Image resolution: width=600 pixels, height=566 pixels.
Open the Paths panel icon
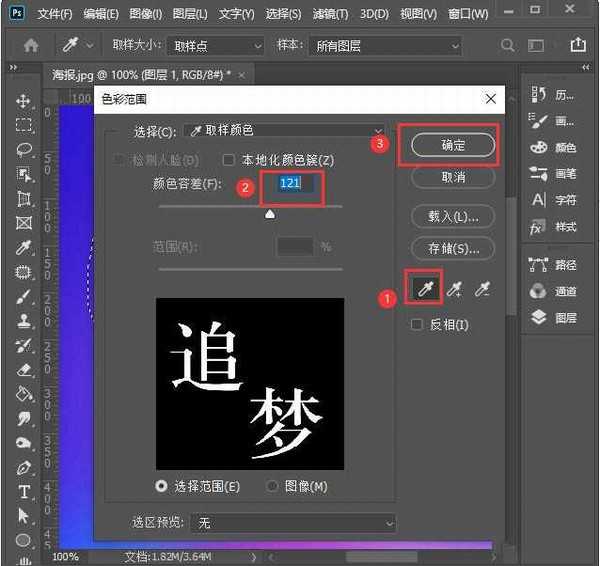[x=539, y=265]
